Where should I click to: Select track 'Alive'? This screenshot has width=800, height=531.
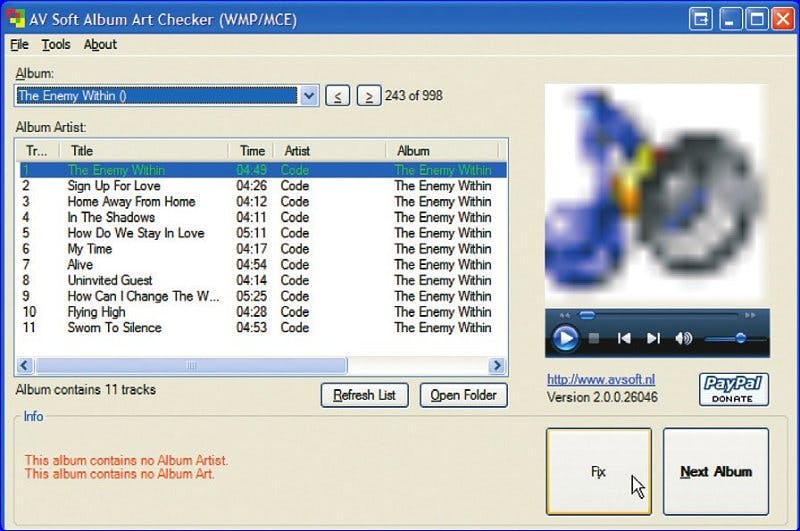click(x=263, y=265)
